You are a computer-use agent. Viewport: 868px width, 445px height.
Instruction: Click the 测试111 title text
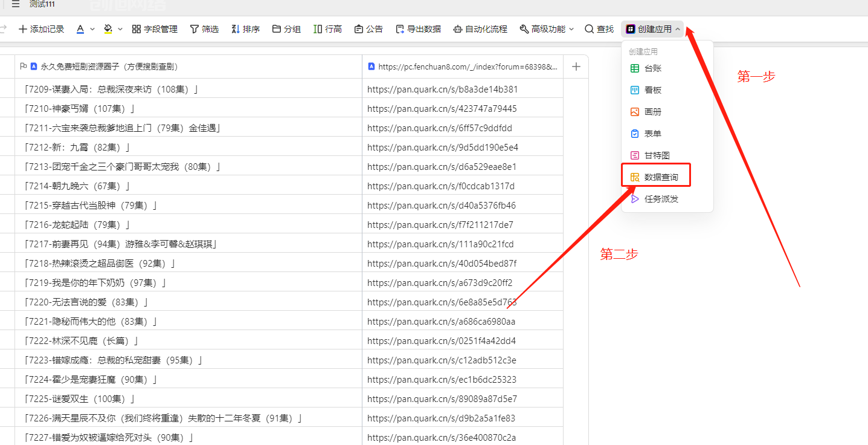click(x=42, y=4)
